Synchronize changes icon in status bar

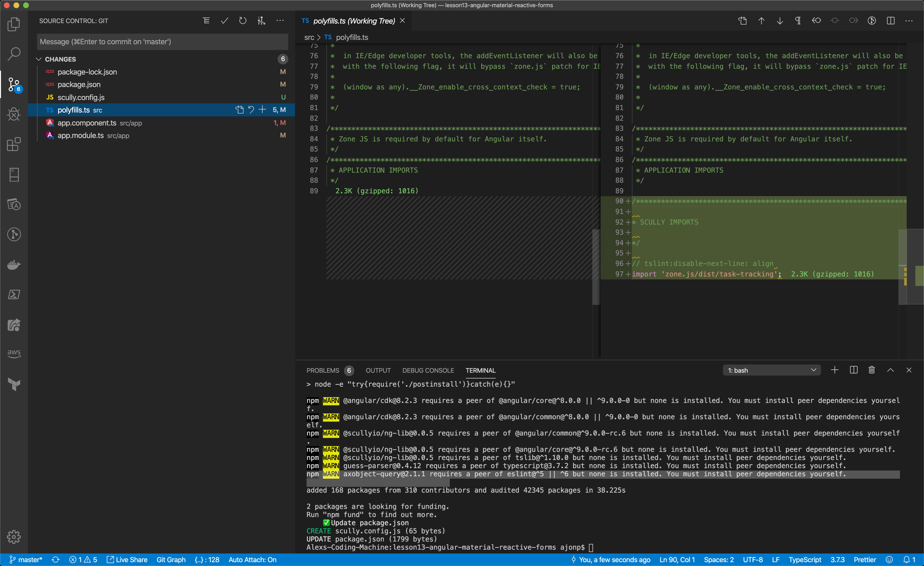(56, 560)
